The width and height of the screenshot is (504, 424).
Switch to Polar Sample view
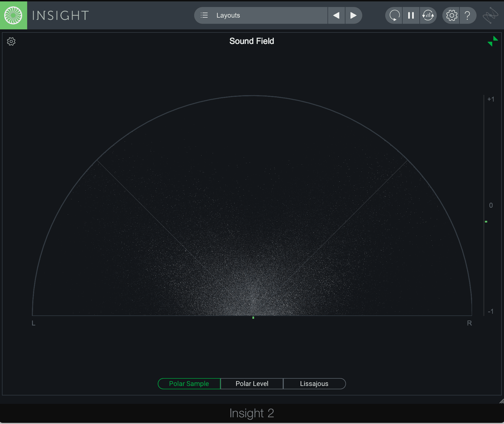[x=189, y=384]
